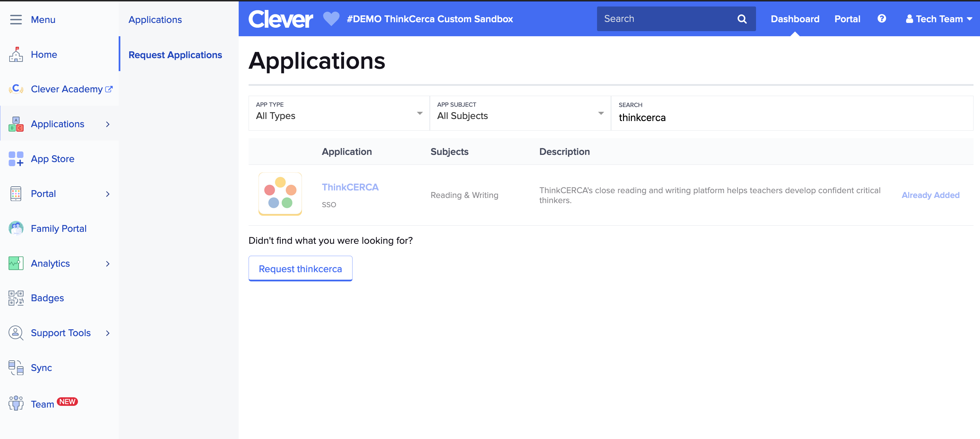The width and height of the screenshot is (980, 439).
Task: Click the Already Added link
Action: 930,195
